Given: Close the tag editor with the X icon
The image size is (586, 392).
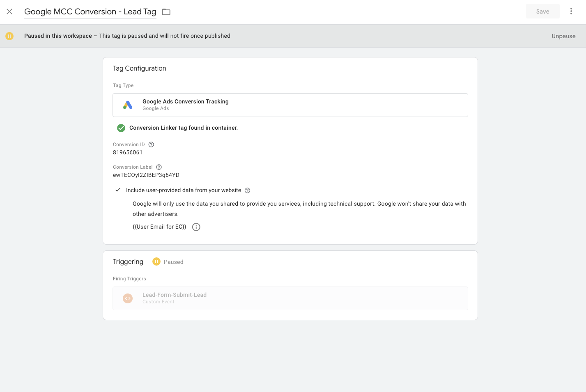Looking at the screenshot, I should pos(9,11).
